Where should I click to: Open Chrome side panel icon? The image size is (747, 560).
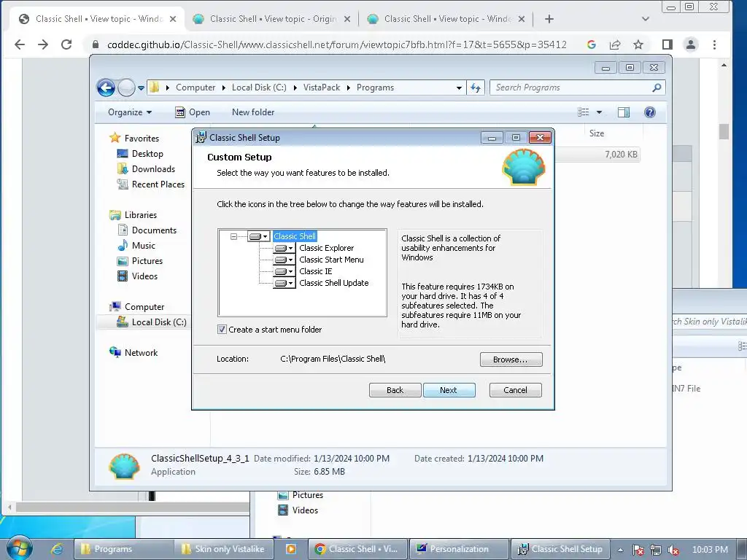coord(667,44)
